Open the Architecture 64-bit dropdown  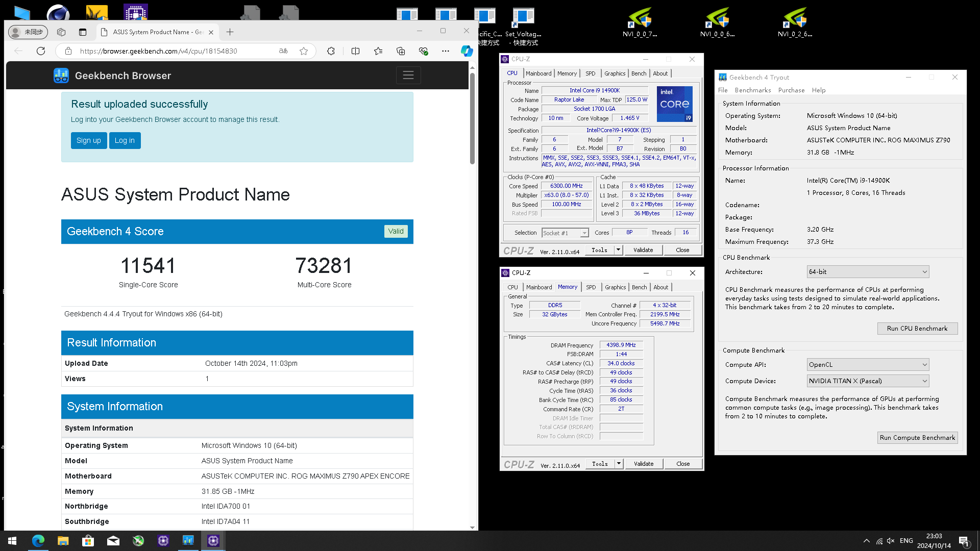pyautogui.click(x=868, y=272)
